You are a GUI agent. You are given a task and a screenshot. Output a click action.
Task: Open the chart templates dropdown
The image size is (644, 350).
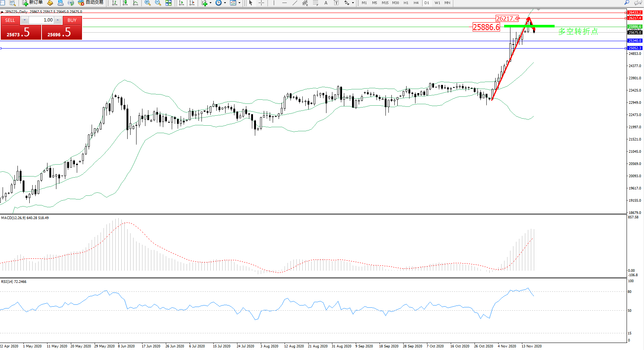click(x=239, y=3)
